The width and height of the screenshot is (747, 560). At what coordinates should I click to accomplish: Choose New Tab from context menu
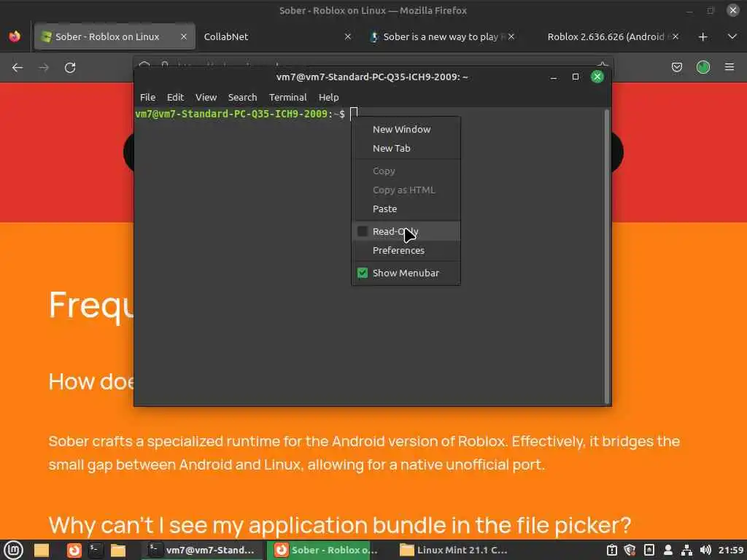point(406,148)
